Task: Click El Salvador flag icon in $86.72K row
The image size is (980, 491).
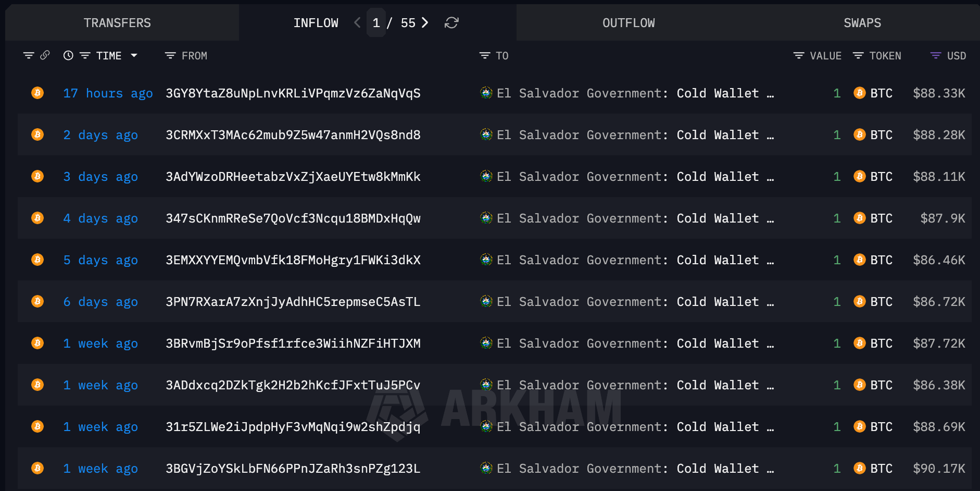Action: [x=486, y=301]
